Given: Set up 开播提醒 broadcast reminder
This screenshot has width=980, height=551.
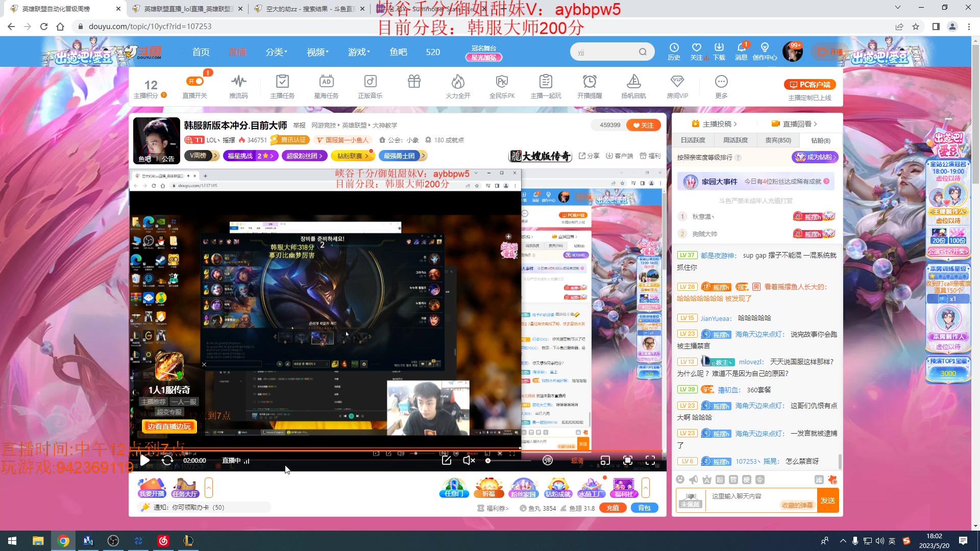Looking at the screenshot, I should [x=590, y=86].
